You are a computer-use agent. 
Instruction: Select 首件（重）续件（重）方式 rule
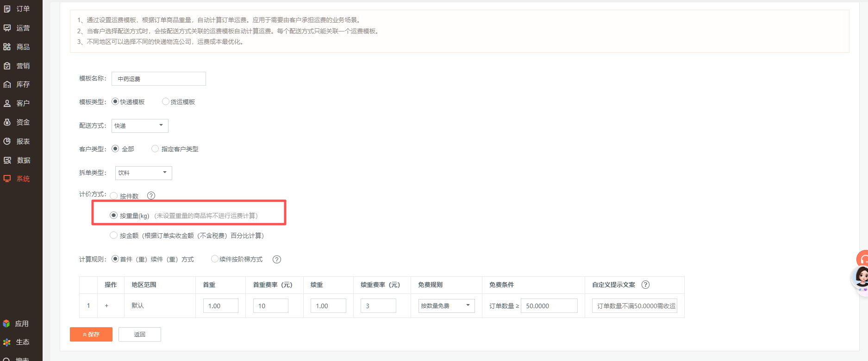click(x=115, y=259)
